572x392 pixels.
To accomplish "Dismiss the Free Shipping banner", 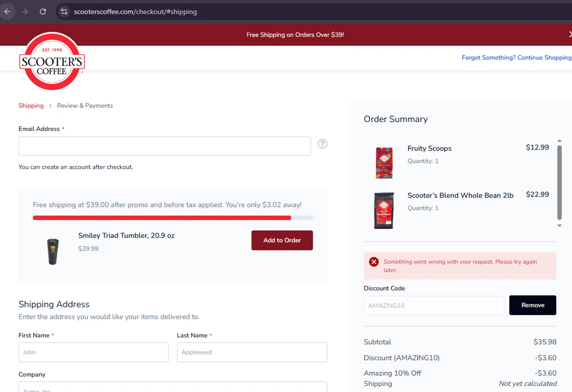I will click(x=570, y=34).
